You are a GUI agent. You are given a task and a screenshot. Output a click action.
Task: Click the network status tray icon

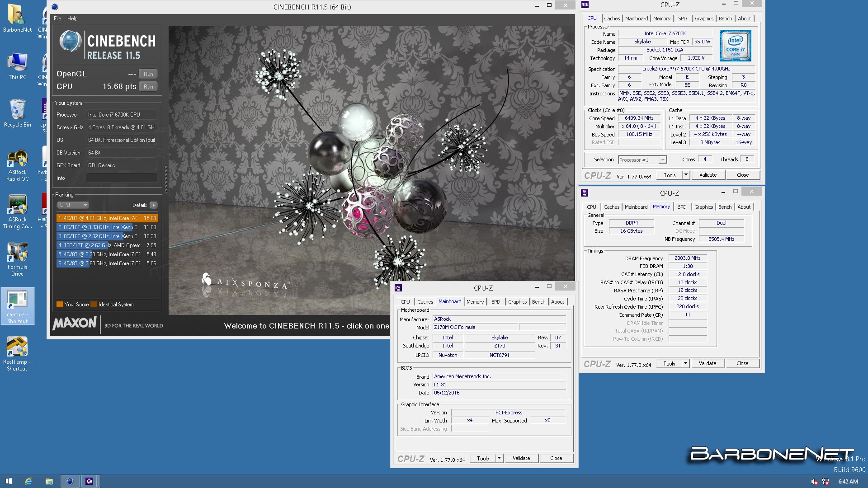coord(826,482)
